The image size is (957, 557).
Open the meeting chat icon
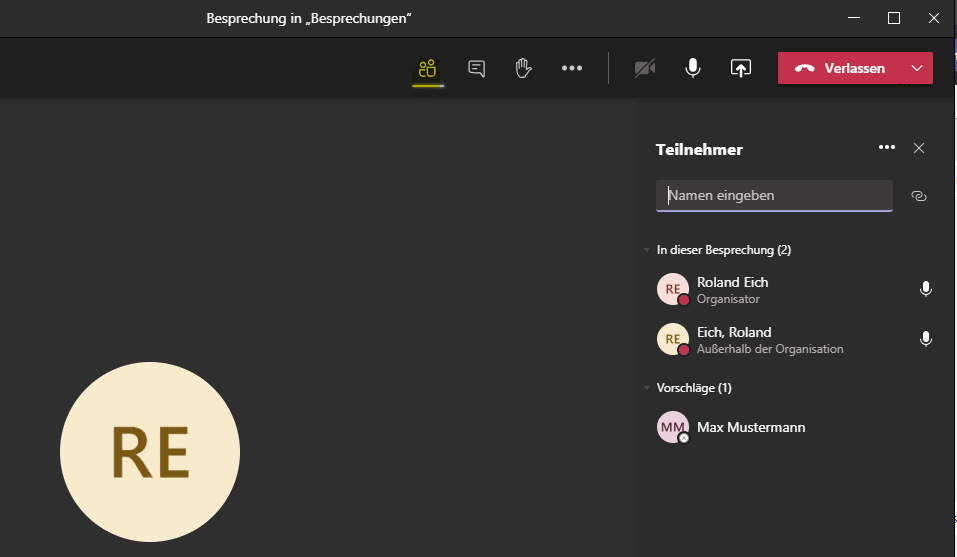coord(477,68)
